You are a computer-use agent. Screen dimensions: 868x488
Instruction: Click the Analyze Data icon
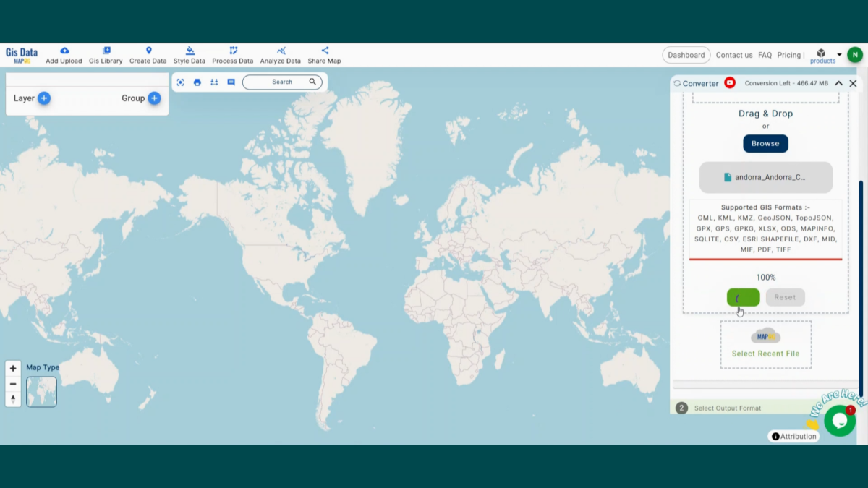click(x=281, y=54)
